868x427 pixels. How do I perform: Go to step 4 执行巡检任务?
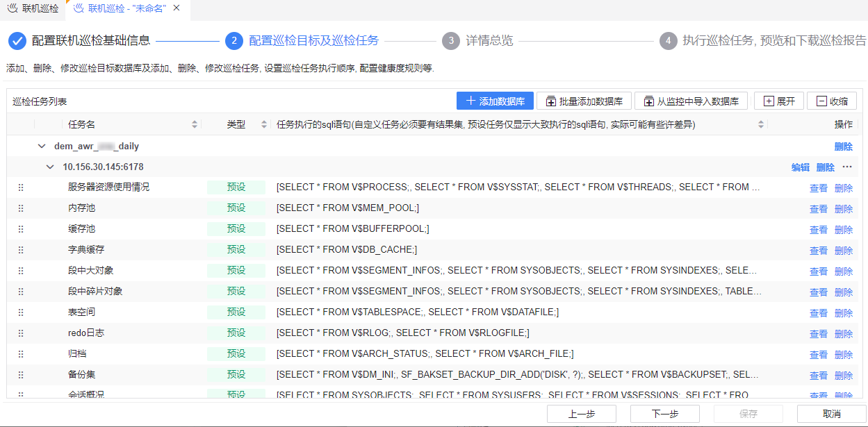tap(762, 41)
